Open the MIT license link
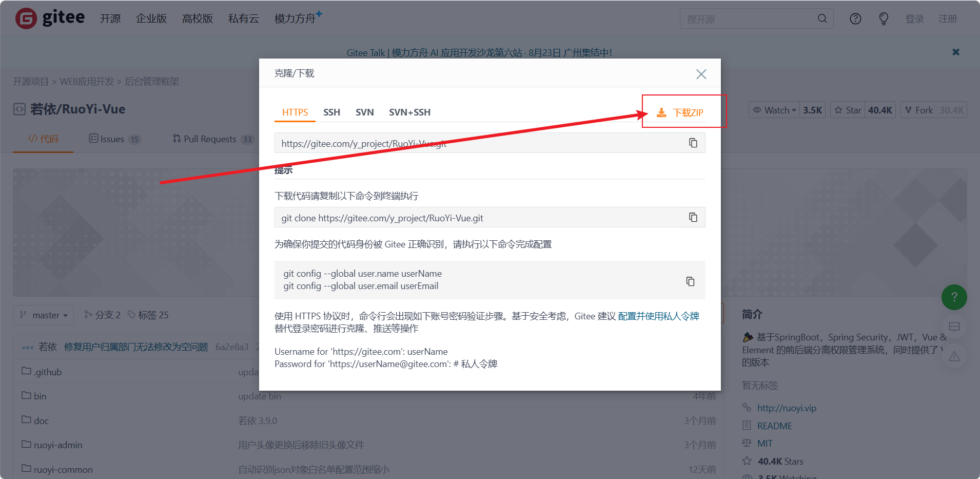The height and width of the screenshot is (479, 980). 765,443
